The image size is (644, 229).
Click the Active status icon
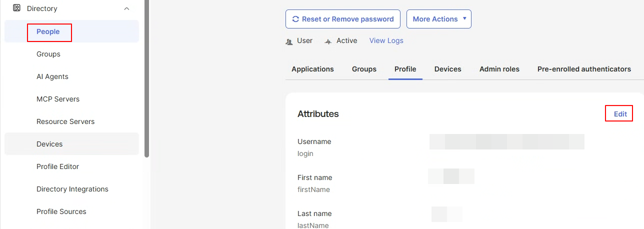click(x=328, y=41)
